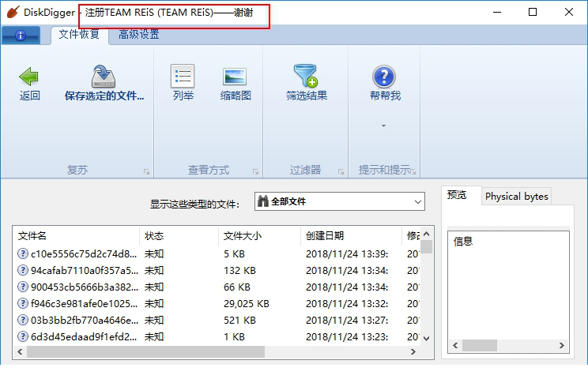Screen dimensions: 588x379
Task: Click the unknown-file icon for 94cafab7110a0f357a5
Action: (x=23, y=270)
